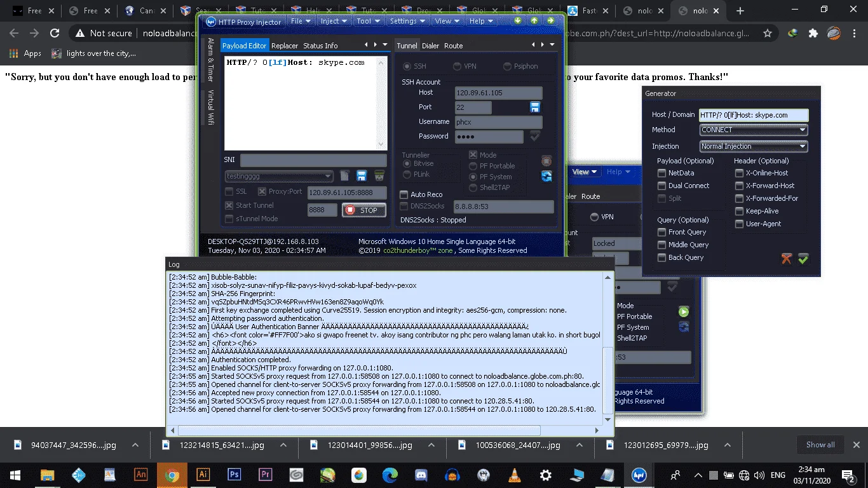Open the Virtual Wifi side tab

point(211,107)
